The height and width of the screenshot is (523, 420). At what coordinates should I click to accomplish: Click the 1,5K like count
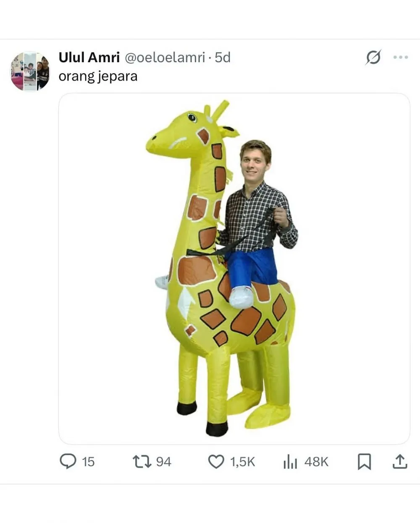242,462
